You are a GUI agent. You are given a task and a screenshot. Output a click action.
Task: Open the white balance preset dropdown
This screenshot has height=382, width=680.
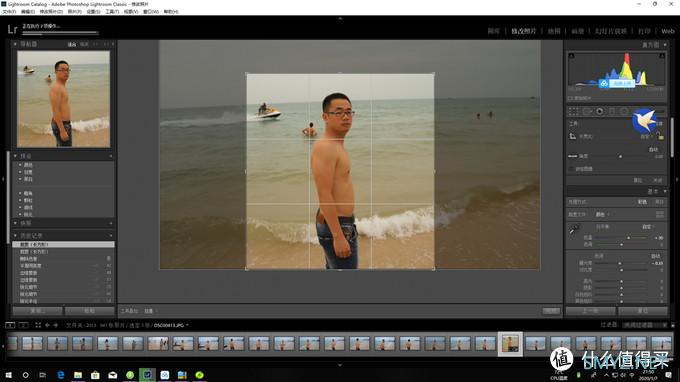(x=647, y=227)
